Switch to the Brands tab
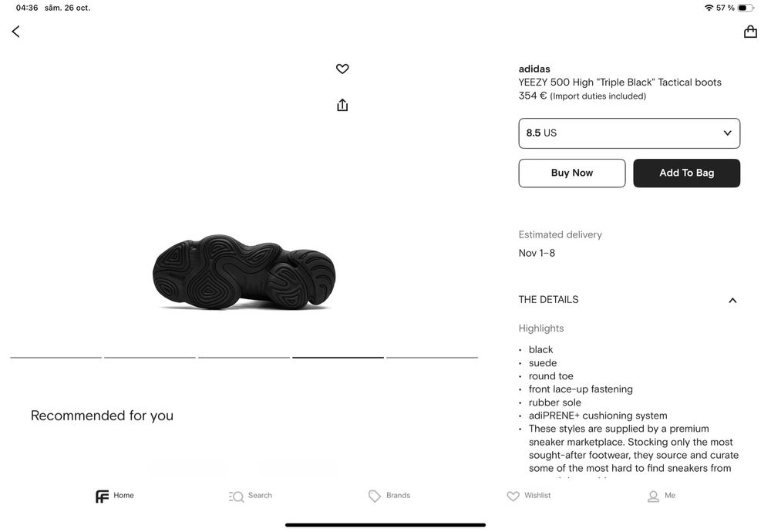The height and width of the screenshot is (532, 771). (389, 496)
